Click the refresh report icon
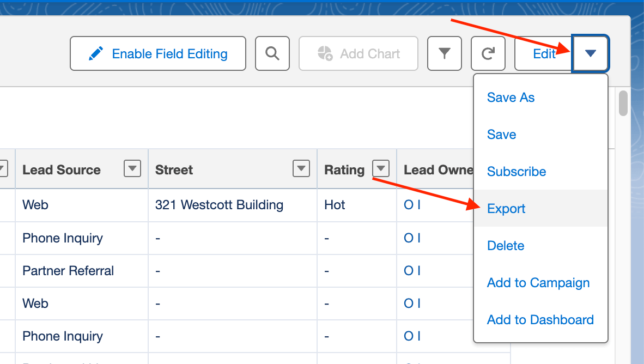 click(x=488, y=53)
